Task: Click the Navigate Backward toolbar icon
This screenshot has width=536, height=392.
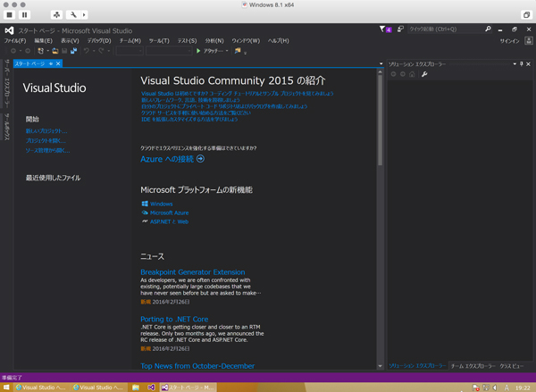Action: tap(13, 51)
